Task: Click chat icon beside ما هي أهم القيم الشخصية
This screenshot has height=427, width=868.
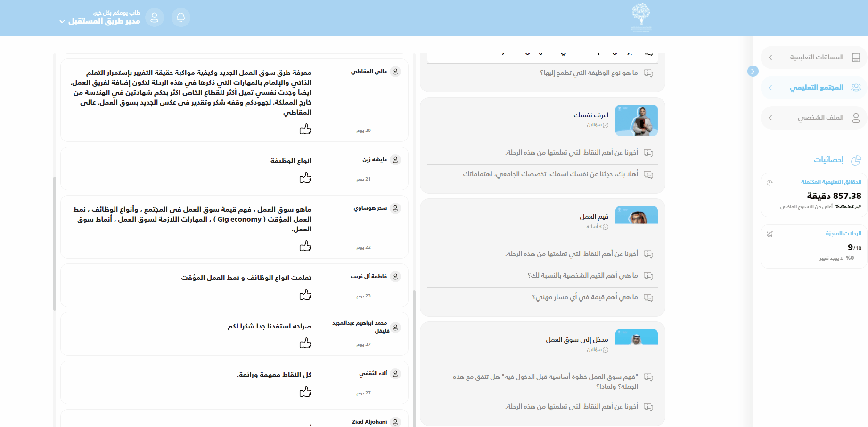Action: 648,276
